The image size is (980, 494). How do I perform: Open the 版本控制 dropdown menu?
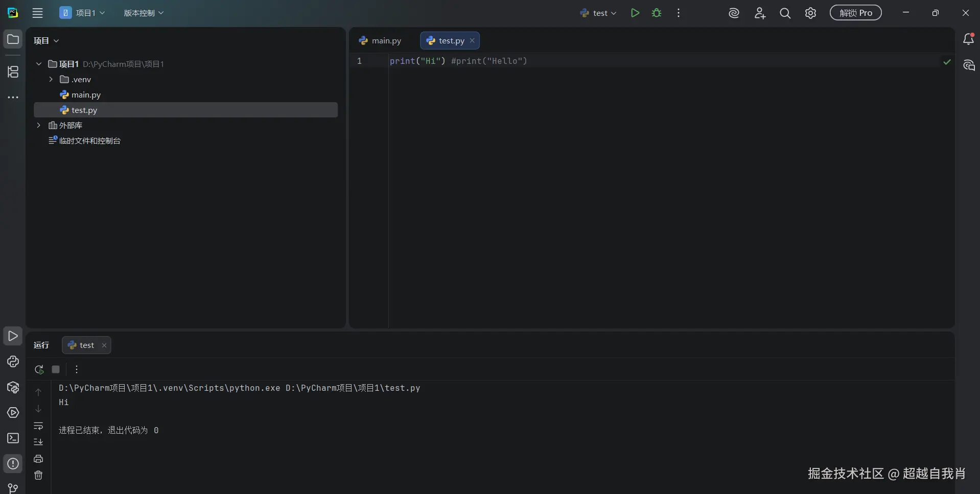(144, 13)
